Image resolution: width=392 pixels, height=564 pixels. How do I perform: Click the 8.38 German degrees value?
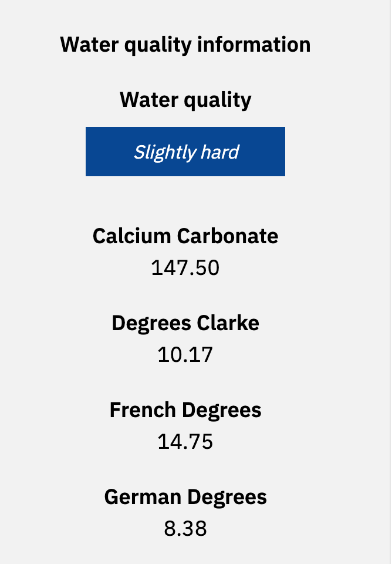click(x=185, y=529)
